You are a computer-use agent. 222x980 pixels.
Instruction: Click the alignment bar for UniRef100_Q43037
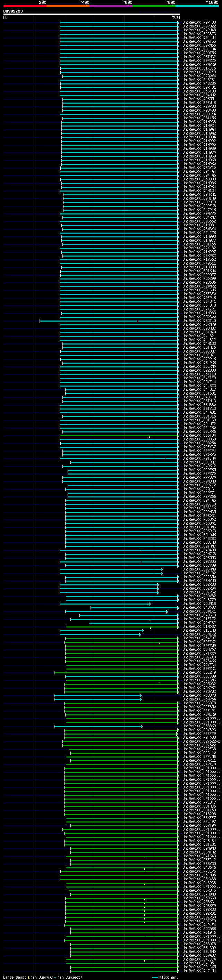click(135, 608)
